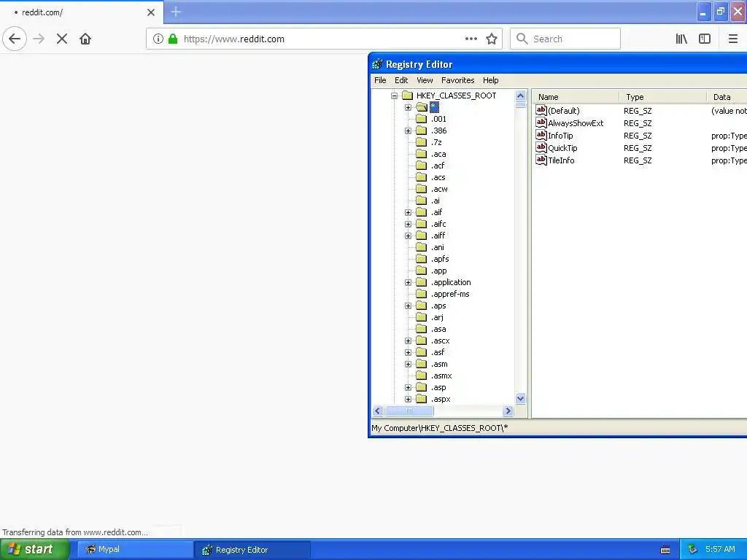Open page actions three-dot menu

471,39
